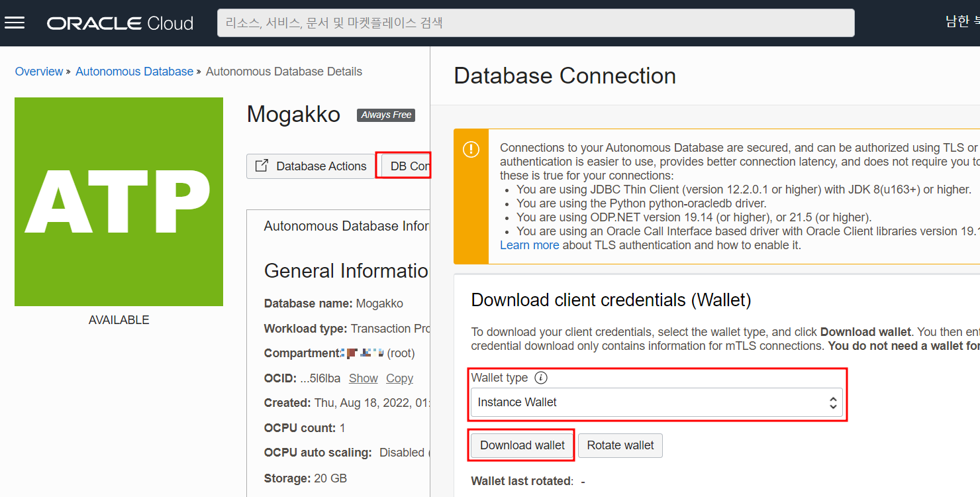
Task: Click the OCPU count: 1 text
Action: 305,428
